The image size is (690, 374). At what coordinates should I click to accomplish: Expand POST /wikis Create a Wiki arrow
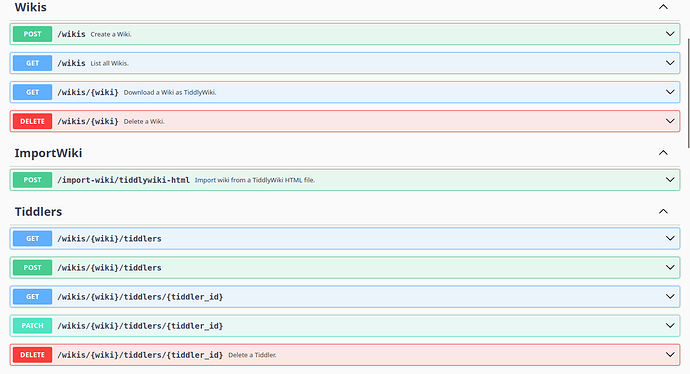tap(670, 34)
